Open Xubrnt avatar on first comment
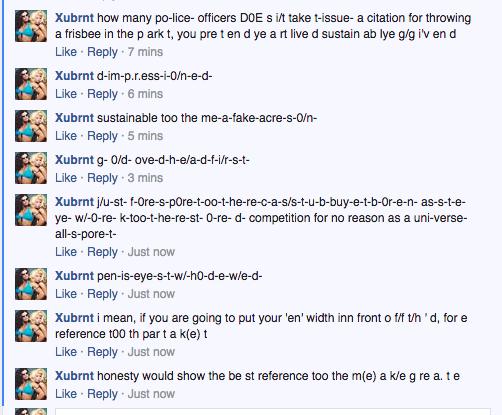 (31, 26)
